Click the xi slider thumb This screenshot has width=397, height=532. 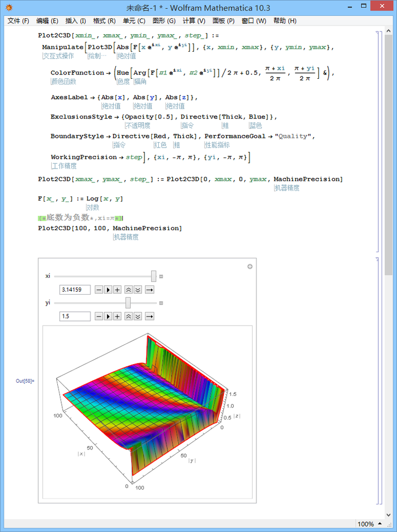tap(153, 276)
